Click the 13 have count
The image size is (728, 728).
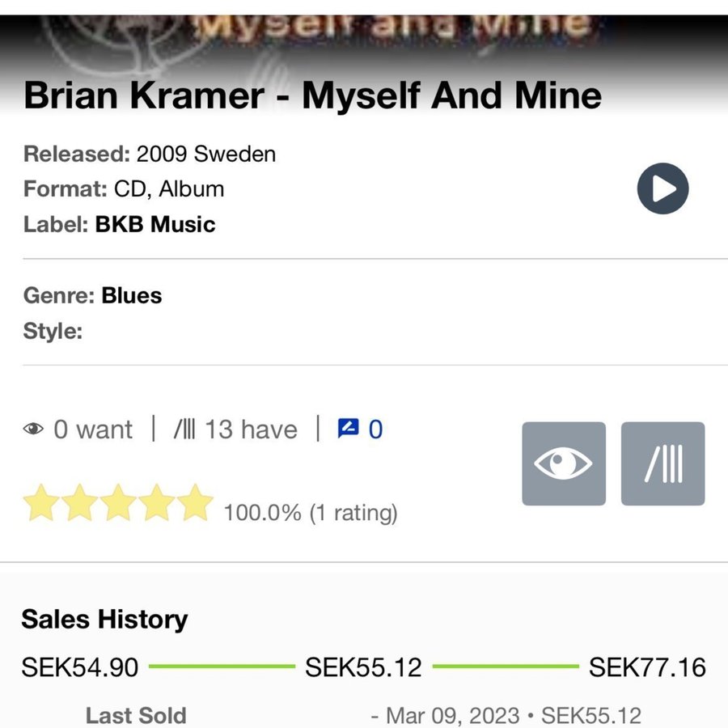click(x=250, y=429)
